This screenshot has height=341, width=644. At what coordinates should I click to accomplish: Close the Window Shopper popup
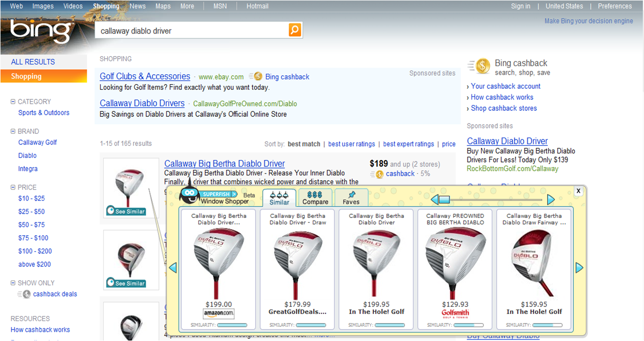point(578,191)
